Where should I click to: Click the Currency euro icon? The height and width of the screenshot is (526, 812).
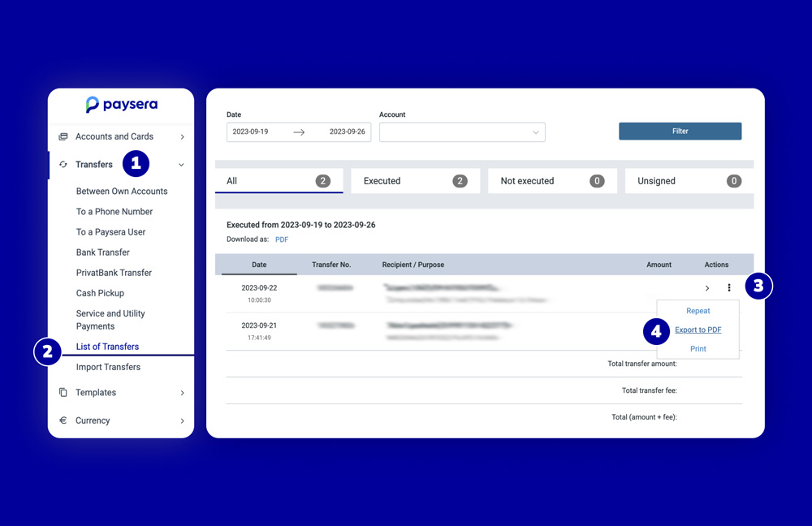[x=64, y=420]
